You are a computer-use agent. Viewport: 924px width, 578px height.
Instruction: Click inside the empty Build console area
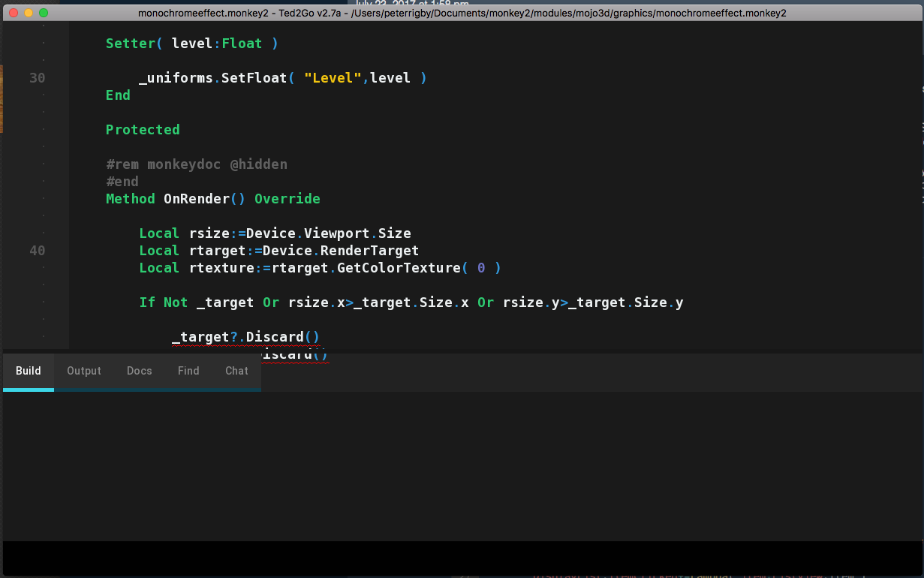point(462,465)
